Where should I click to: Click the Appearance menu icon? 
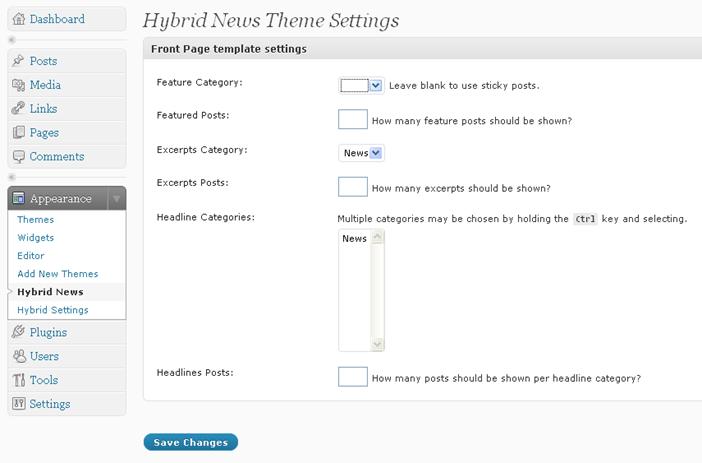click(x=18, y=198)
